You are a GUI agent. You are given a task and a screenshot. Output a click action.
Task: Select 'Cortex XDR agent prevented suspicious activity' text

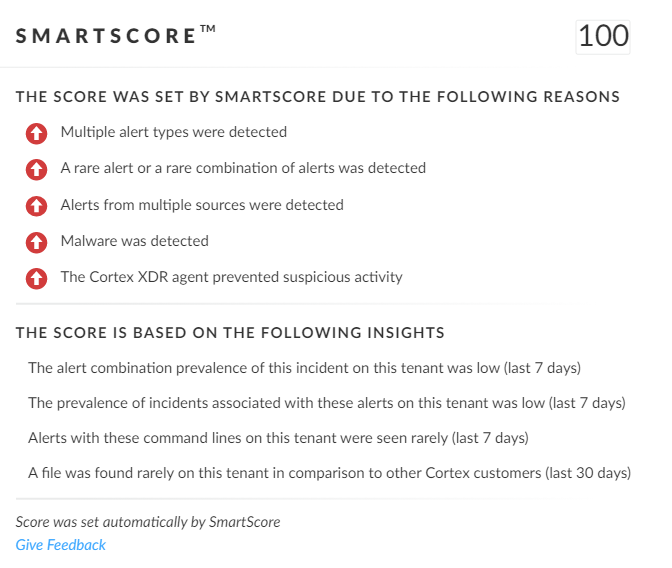[x=231, y=277]
